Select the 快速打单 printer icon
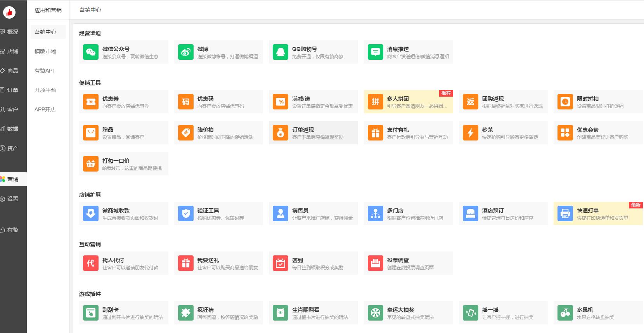Image resolution: width=644 pixels, height=333 pixels. click(565, 213)
